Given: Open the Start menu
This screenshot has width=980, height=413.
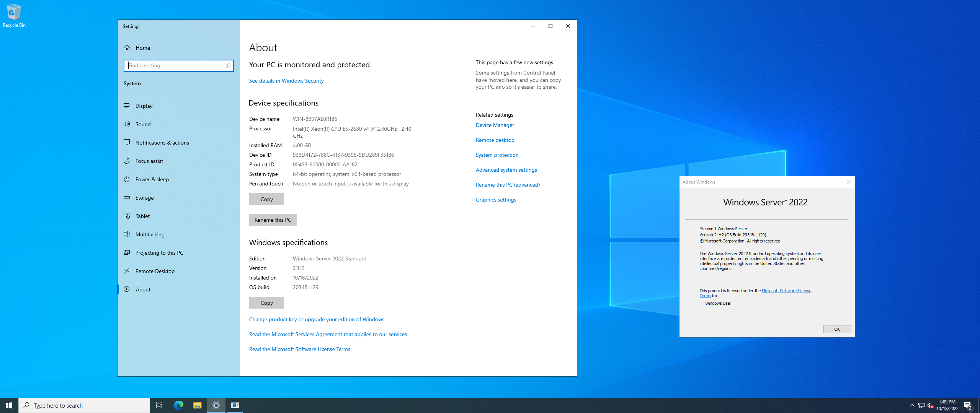Looking at the screenshot, I should pos(9,405).
